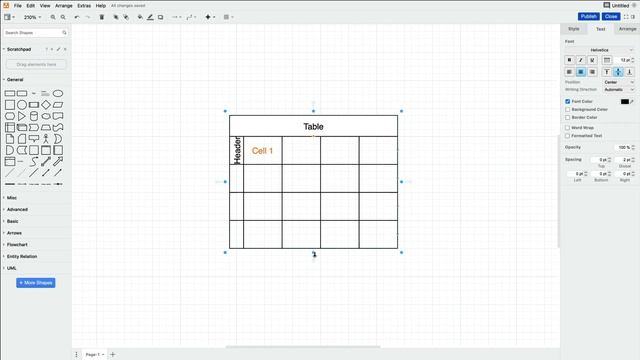Screen dimensions: 640x360
Task: Select the circle shape in General
Action: (x=22, y=105)
